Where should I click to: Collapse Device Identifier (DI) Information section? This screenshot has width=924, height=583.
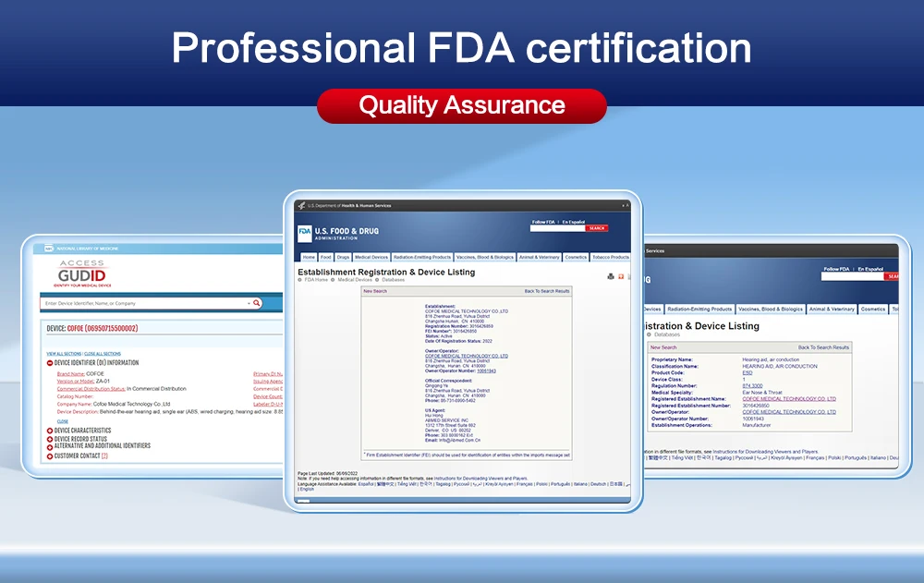(50, 363)
